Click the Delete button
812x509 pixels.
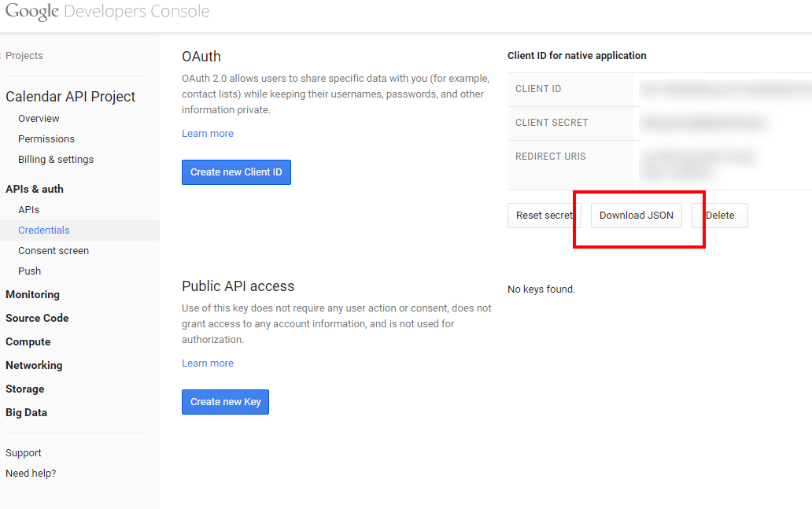(720, 216)
